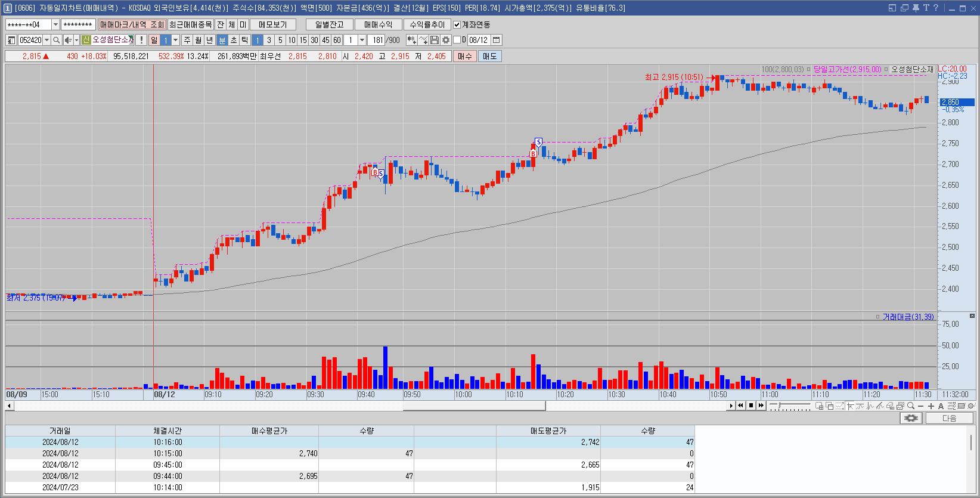
Task: Toggle the checkbox before the date field
Action: click(457, 40)
